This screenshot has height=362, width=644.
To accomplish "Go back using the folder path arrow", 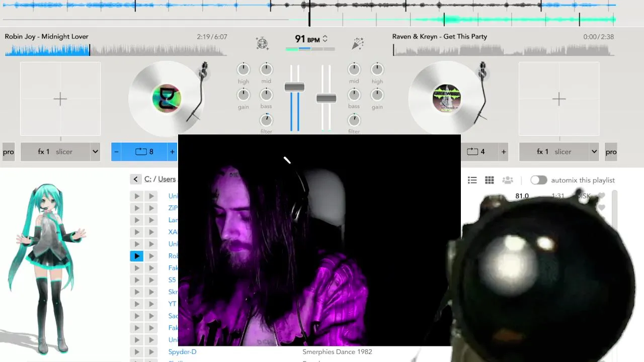I will click(135, 179).
